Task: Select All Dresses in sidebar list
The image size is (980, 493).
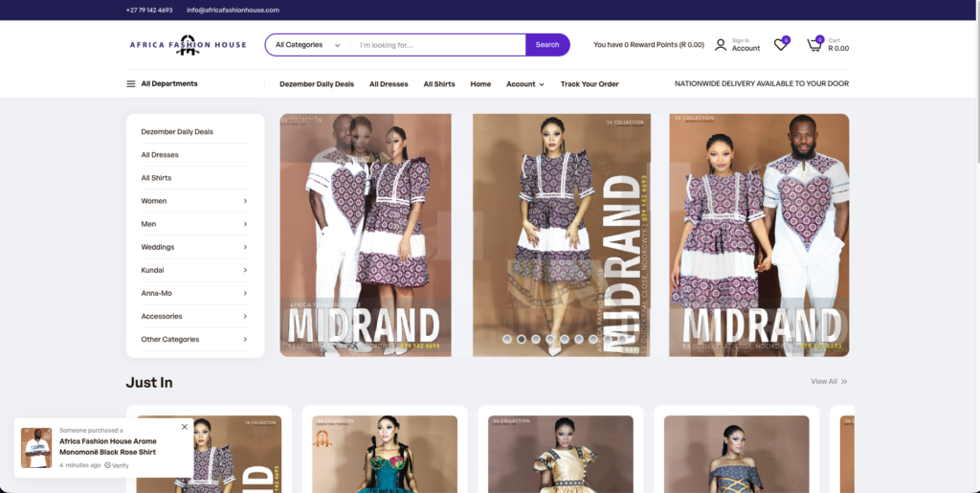Action: [160, 155]
